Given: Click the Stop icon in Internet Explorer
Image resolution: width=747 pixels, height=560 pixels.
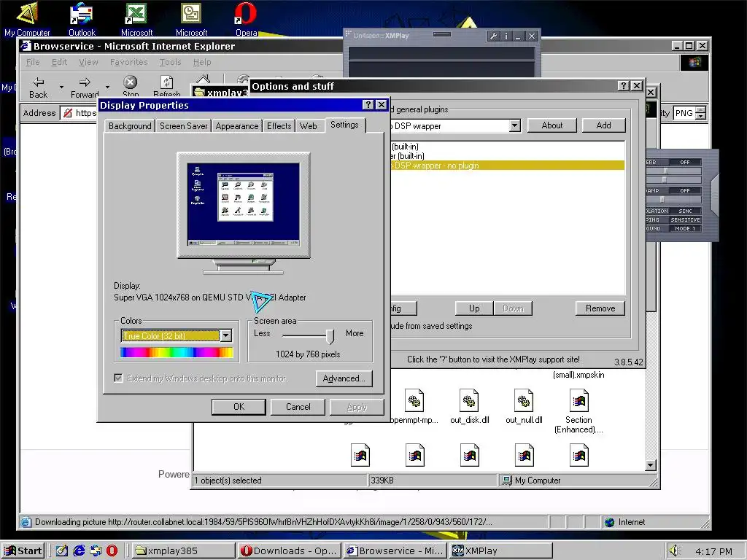Looking at the screenshot, I should point(130,82).
